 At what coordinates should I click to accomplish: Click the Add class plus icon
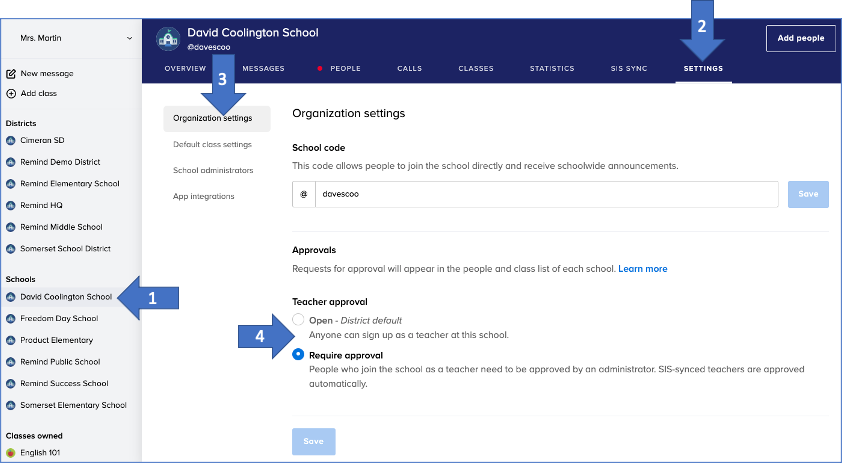11,93
